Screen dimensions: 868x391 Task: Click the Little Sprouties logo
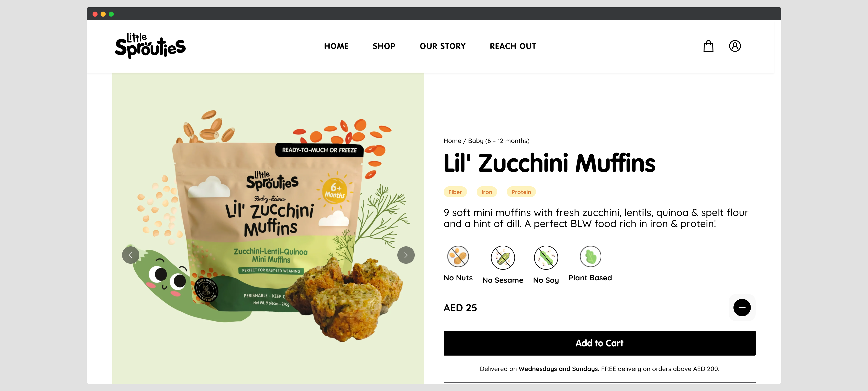[150, 46]
